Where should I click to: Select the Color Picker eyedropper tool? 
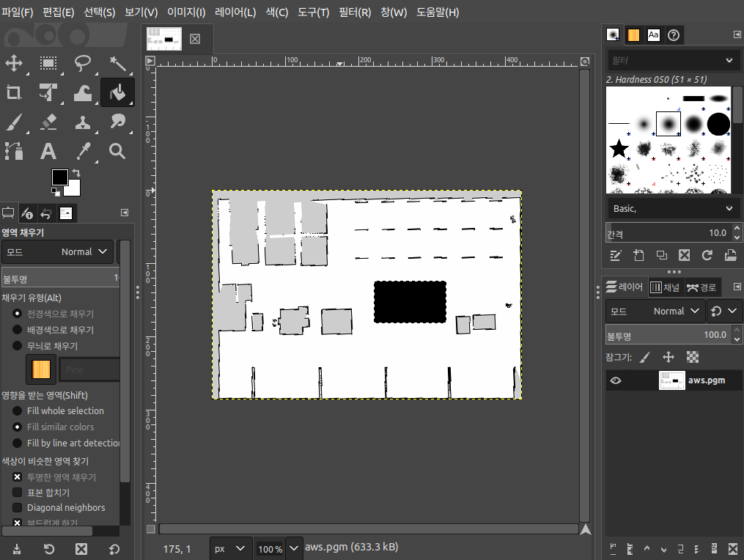[83, 152]
